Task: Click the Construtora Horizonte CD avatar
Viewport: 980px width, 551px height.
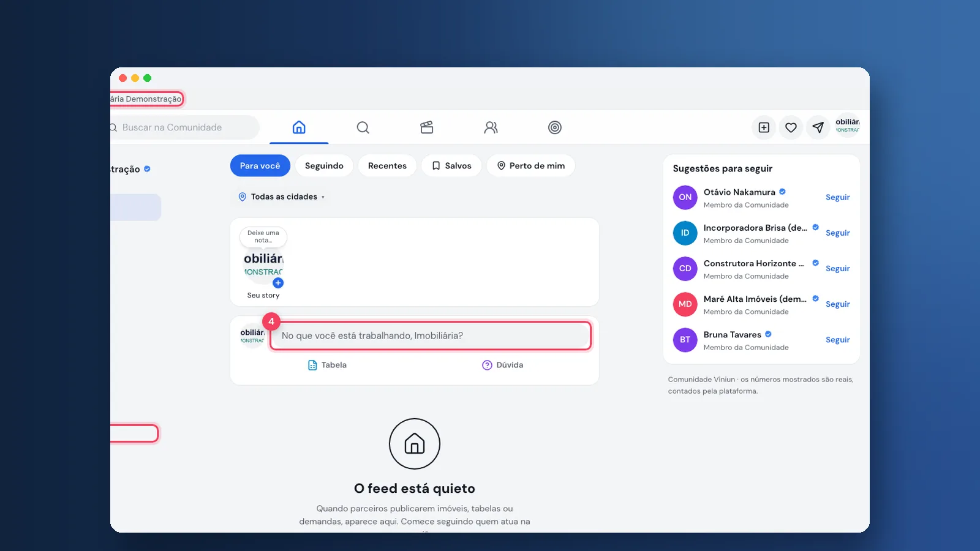Action: point(685,268)
